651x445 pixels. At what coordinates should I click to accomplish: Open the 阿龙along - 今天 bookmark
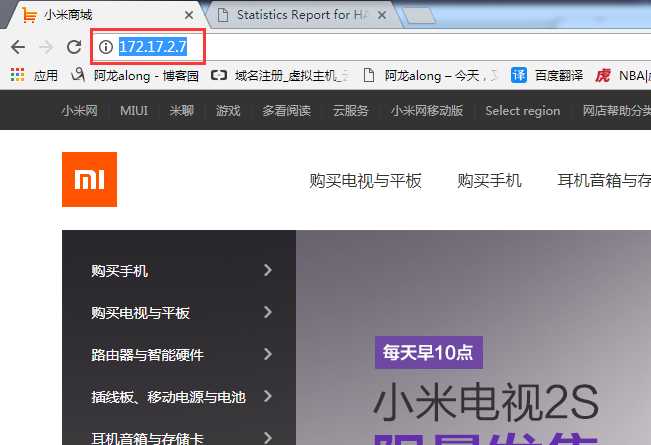coord(440,76)
